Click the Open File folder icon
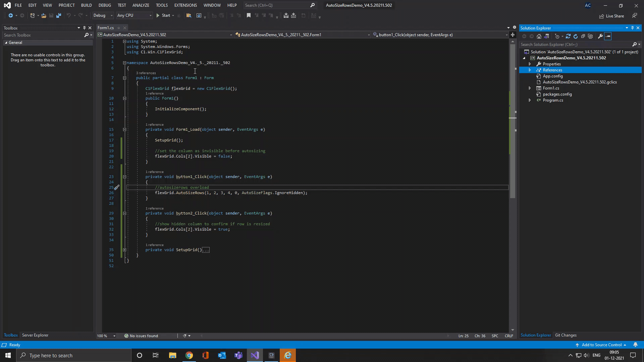This screenshot has width=644, height=362. (x=44, y=15)
